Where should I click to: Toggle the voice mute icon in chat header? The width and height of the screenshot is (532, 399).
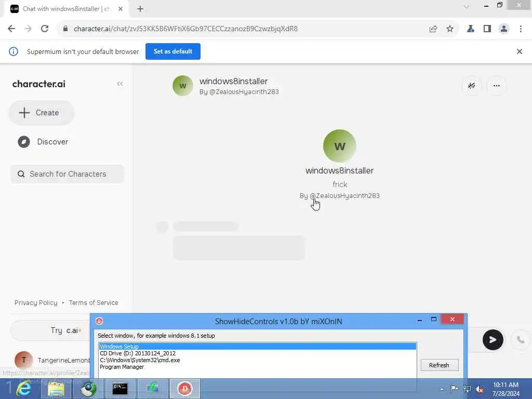(x=472, y=86)
